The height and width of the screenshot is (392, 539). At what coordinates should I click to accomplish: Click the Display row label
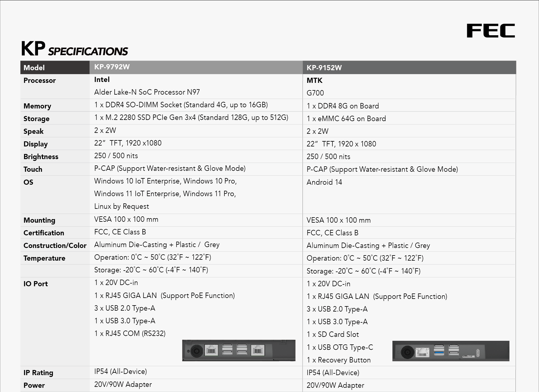click(36, 144)
